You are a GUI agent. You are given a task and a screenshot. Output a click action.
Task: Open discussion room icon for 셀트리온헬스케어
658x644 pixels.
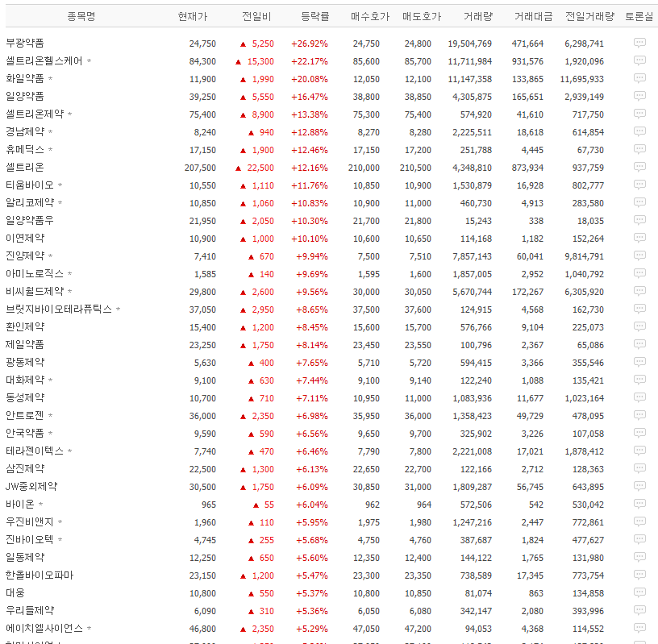[639, 60]
